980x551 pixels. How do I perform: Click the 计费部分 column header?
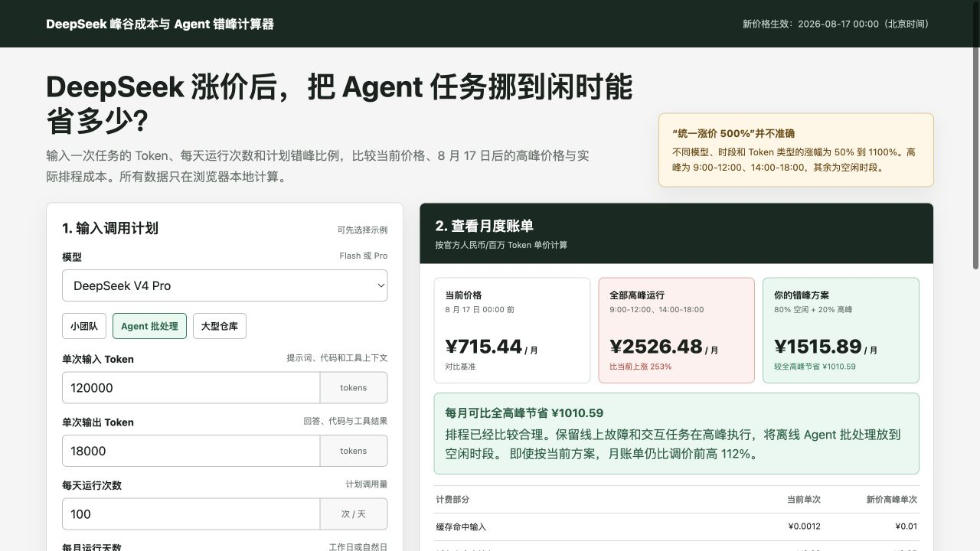point(452,500)
